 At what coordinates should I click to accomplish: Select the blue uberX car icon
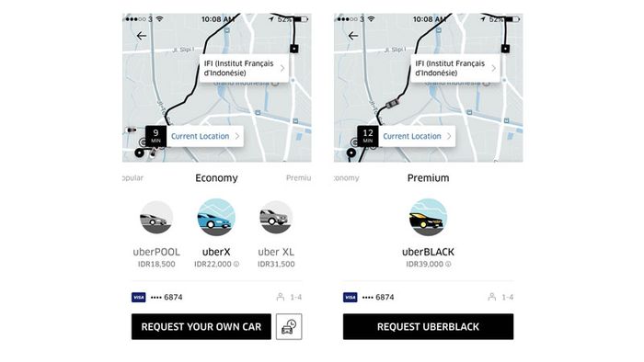click(x=216, y=217)
